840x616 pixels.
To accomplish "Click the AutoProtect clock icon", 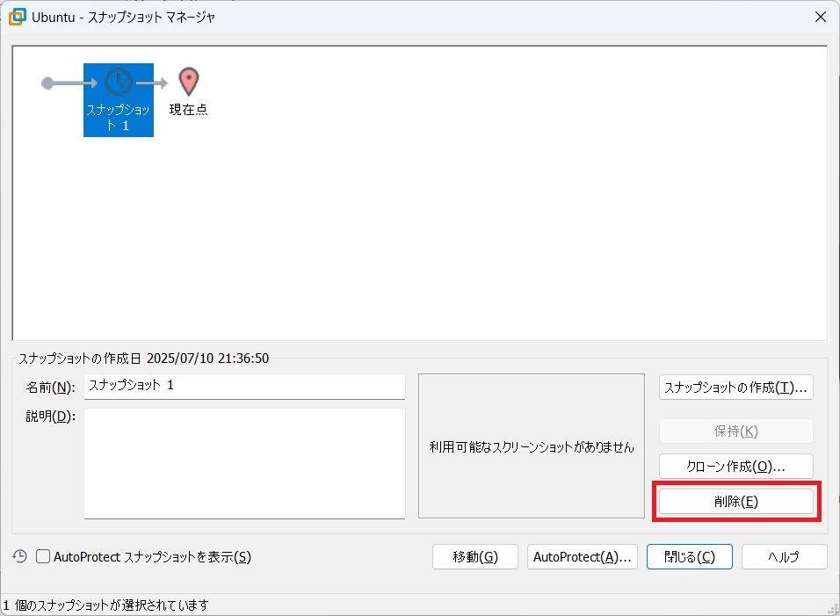I will (20, 556).
